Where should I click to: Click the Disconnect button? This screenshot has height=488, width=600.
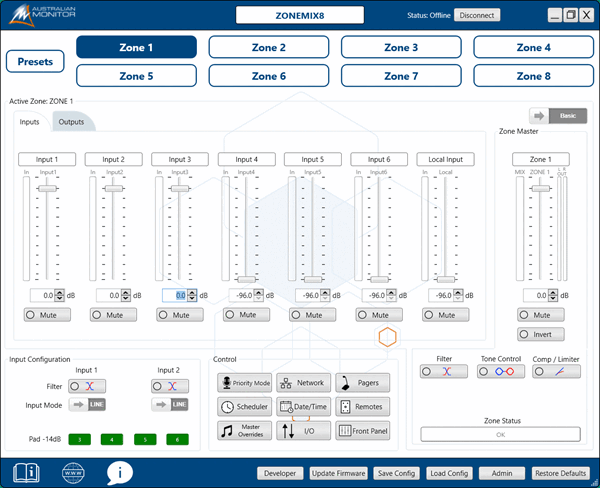477,15
